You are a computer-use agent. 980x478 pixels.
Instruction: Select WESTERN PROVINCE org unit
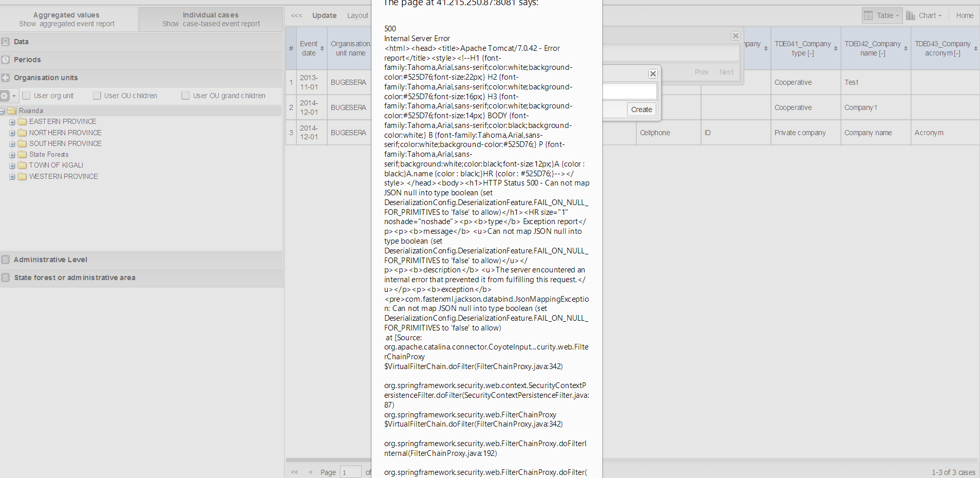(63, 176)
